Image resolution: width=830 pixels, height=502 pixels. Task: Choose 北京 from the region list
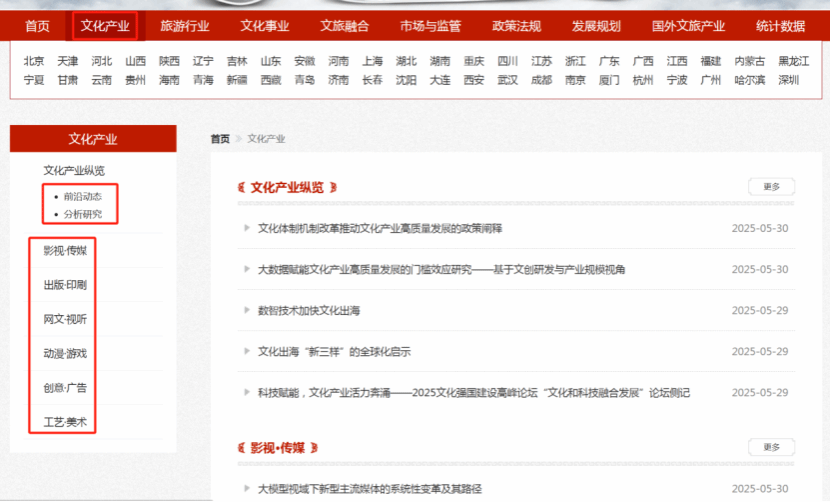(x=34, y=61)
